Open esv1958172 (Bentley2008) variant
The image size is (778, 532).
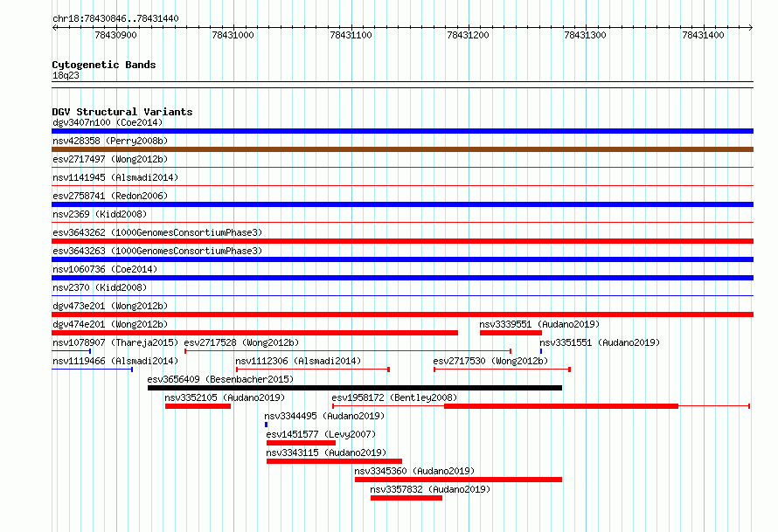coord(394,397)
